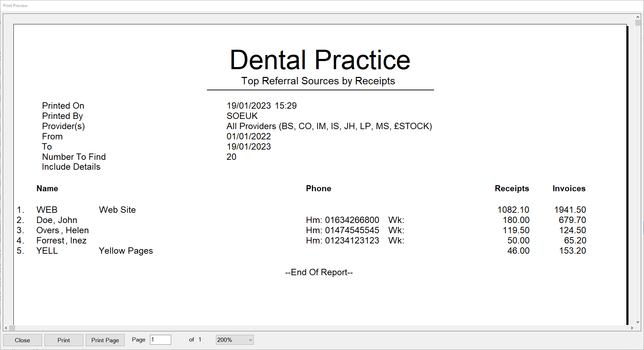Click the receipts value 119.50
This screenshot has width=644, height=350.
coord(516,230)
